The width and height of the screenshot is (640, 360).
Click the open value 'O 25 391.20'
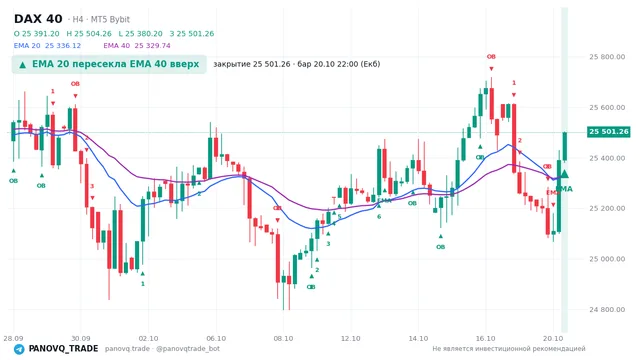36,33
